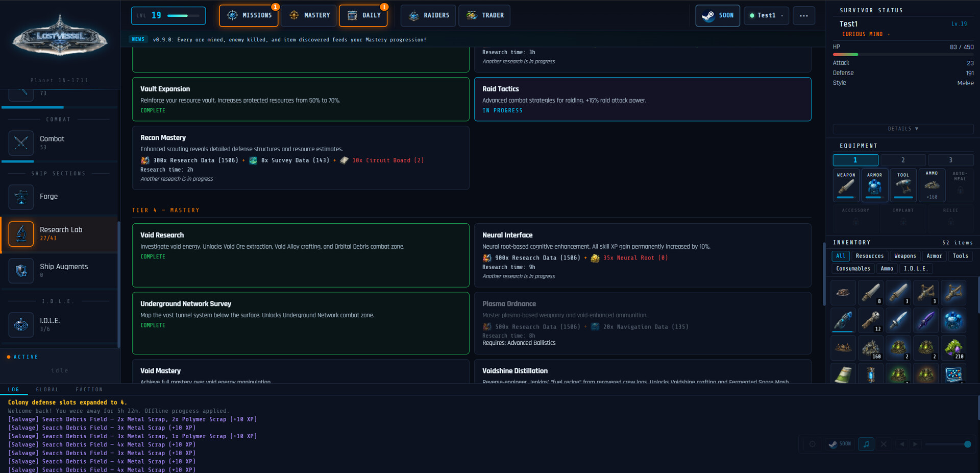The image size is (980, 473).
Task: Toggle the music note button
Action: point(866,444)
